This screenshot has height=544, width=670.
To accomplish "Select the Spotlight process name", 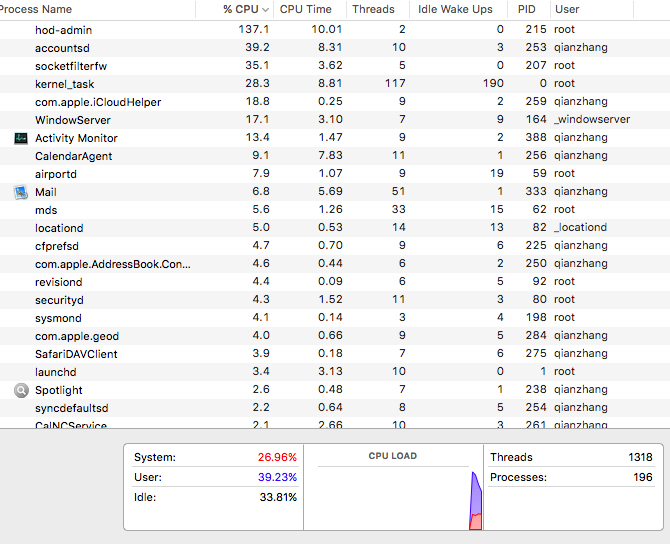I will point(59,390).
